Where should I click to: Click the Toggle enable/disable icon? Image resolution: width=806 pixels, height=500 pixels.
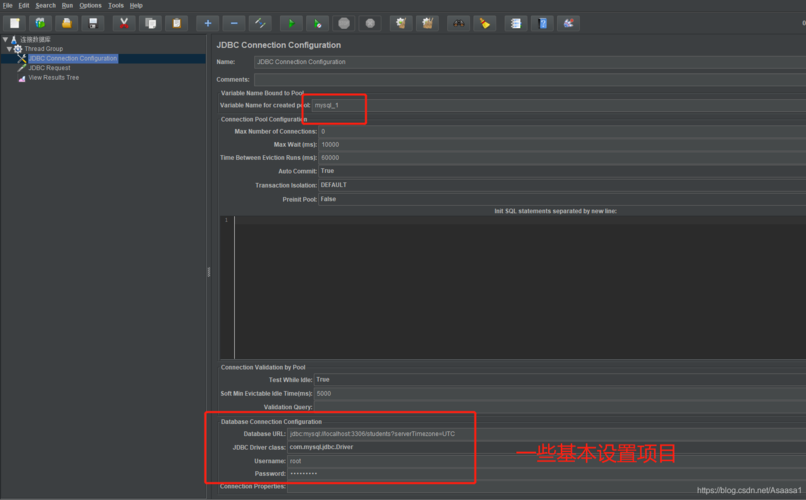click(x=260, y=23)
